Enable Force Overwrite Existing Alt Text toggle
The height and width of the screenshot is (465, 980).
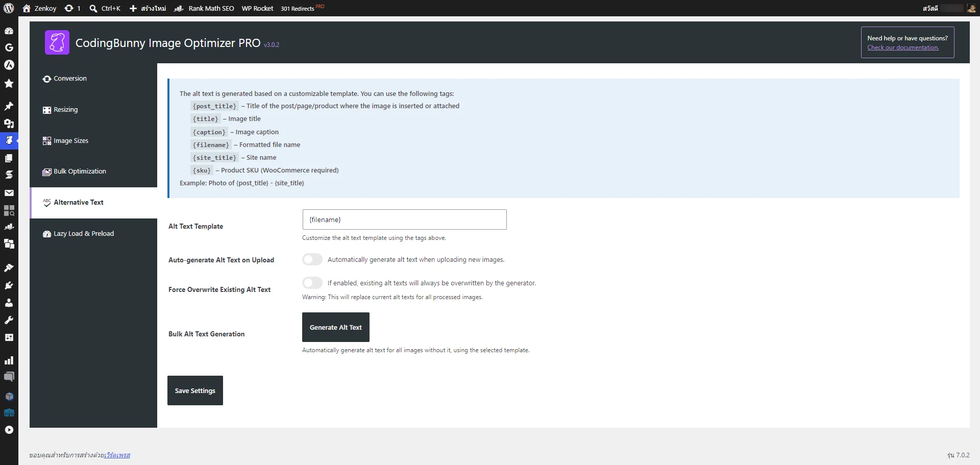(312, 283)
